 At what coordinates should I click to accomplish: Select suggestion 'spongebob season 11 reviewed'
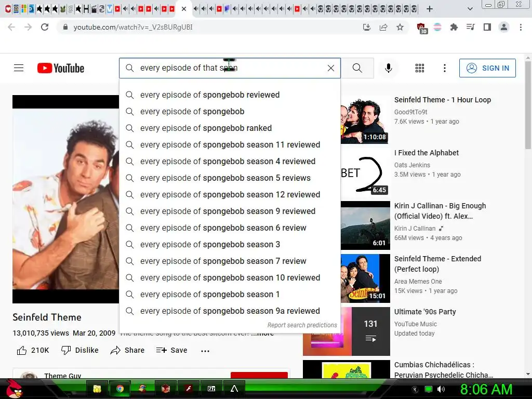(230, 144)
